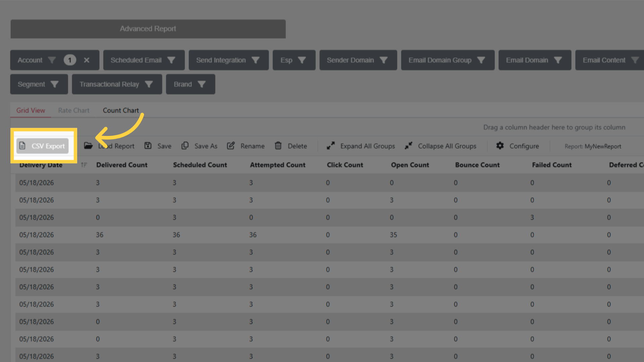The height and width of the screenshot is (362, 644).
Task: Open the Scheduled Email filter dropdown
Action: click(144, 60)
